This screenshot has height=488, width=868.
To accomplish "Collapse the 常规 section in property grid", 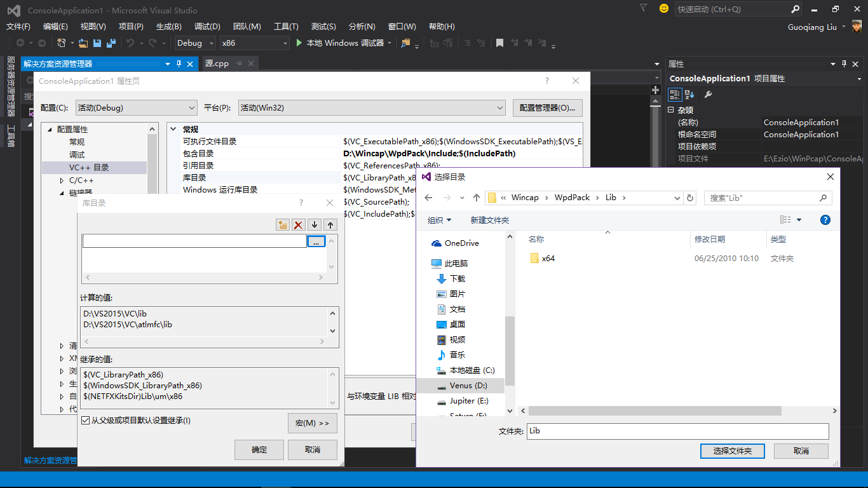I will pyautogui.click(x=173, y=129).
